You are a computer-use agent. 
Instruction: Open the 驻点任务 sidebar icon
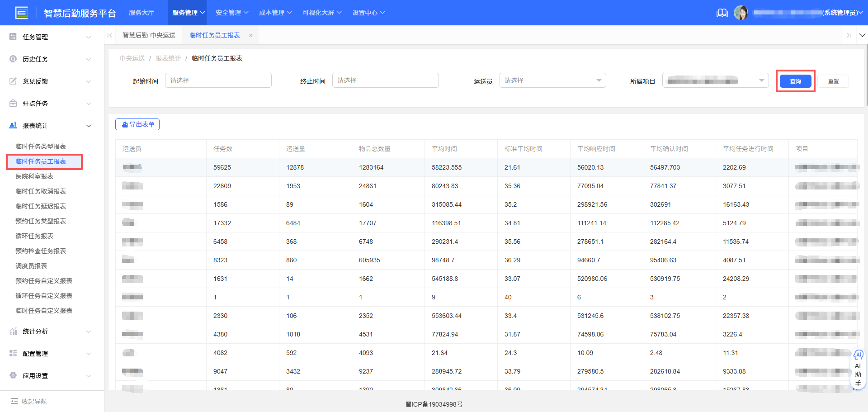tap(13, 103)
